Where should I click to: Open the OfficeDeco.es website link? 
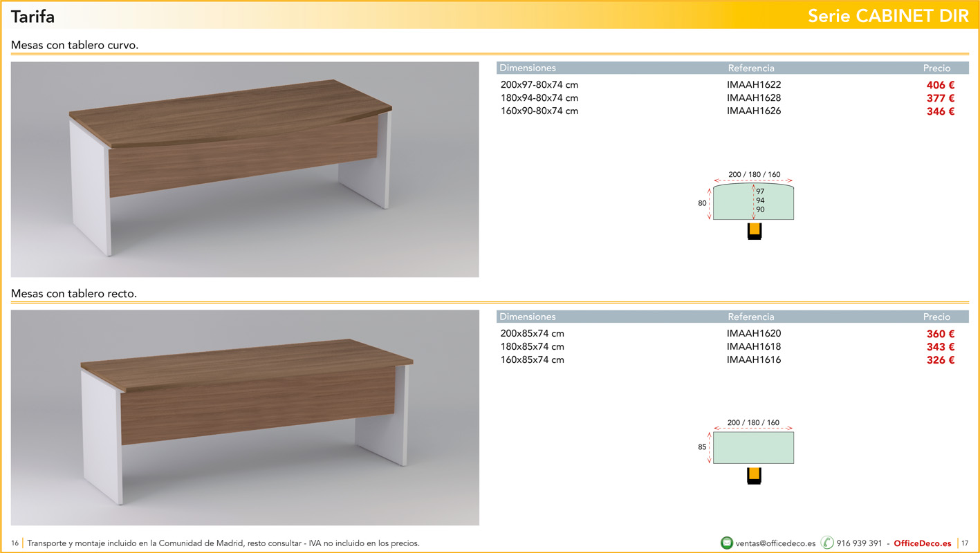click(x=923, y=543)
